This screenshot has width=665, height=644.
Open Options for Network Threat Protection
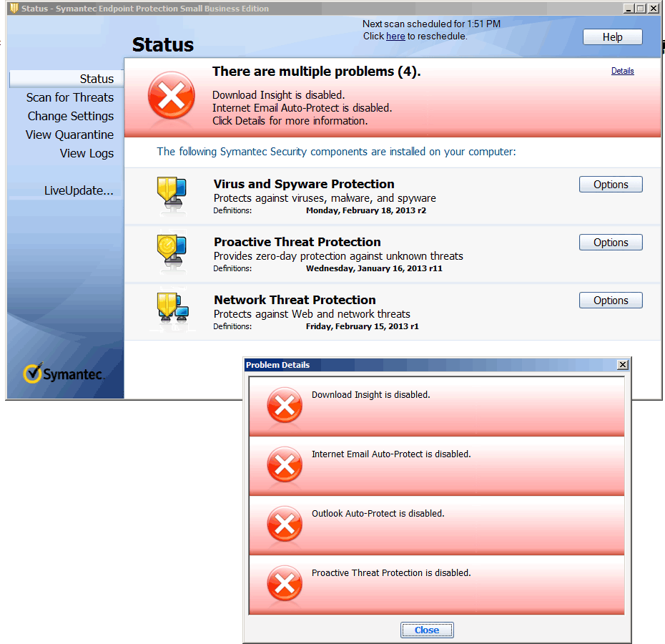[611, 301]
